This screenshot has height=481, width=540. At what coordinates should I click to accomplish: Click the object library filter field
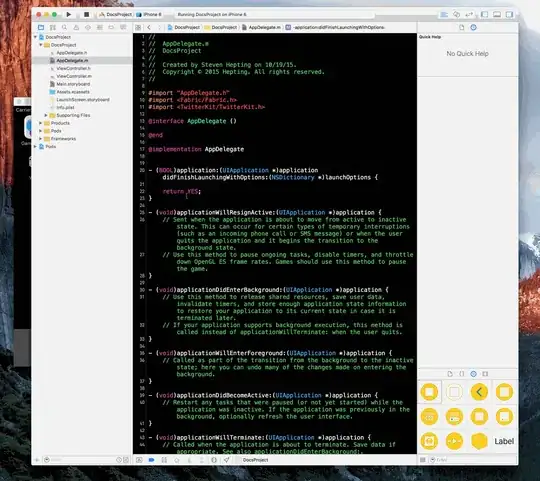[x=472, y=460]
